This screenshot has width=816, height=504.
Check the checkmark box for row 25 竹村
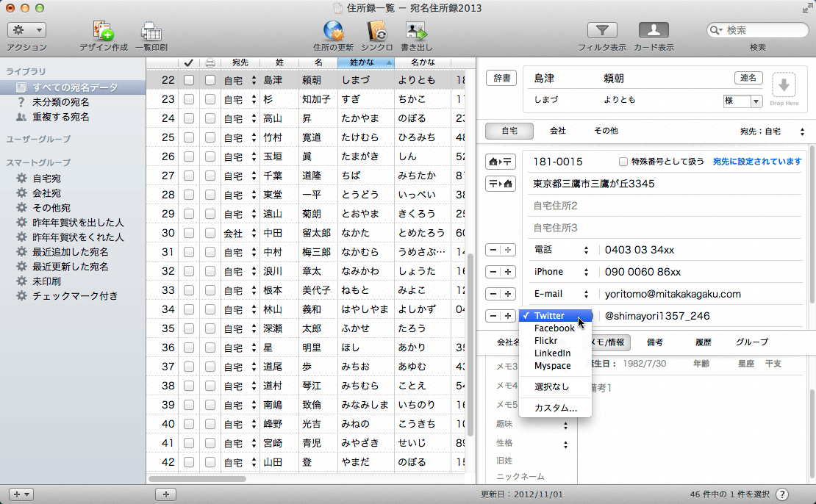(x=189, y=137)
